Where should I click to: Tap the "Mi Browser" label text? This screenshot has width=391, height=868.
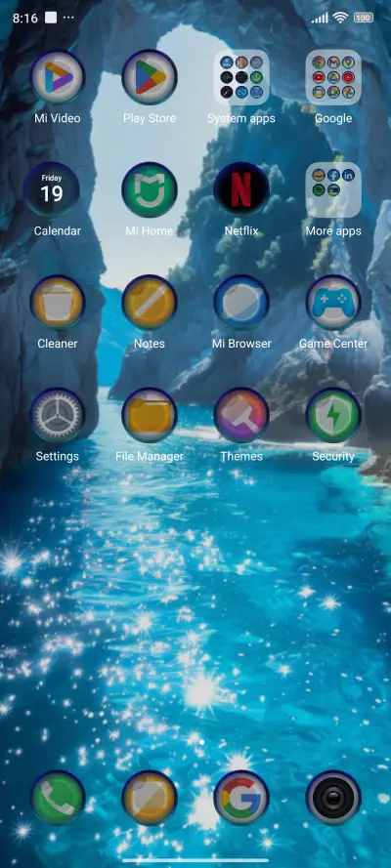pos(241,344)
